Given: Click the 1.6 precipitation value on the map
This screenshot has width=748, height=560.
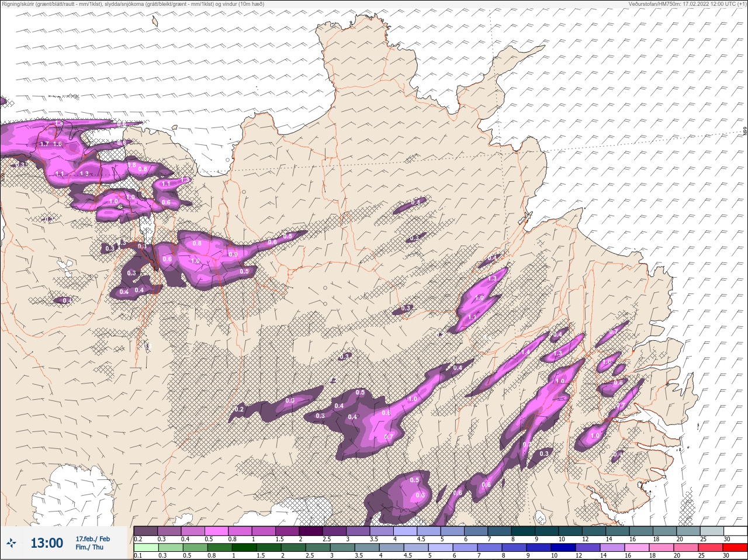Looking at the screenshot, I should pyautogui.click(x=57, y=144).
